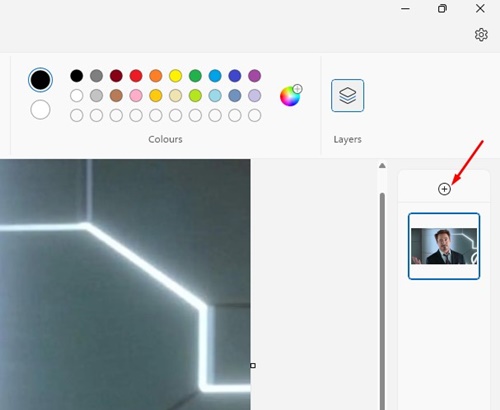Image resolution: width=500 pixels, height=410 pixels.
Task: Open the Layers panel button
Action: pyautogui.click(x=347, y=95)
